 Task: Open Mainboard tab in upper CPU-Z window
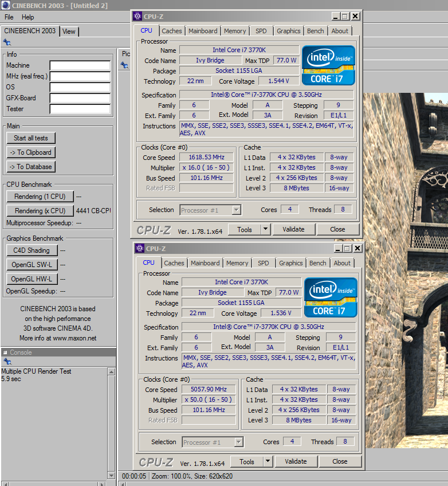tap(203, 31)
